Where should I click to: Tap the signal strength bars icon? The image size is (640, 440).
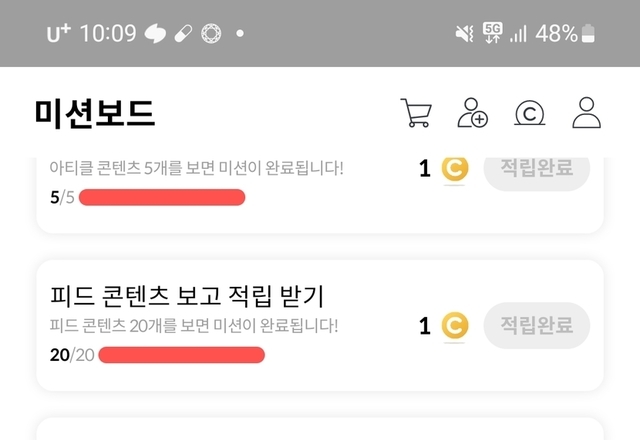(x=518, y=34)
